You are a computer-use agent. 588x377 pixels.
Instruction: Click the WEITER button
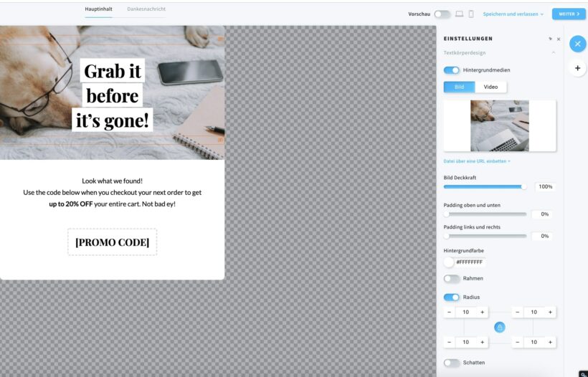(x=569, y=14)
